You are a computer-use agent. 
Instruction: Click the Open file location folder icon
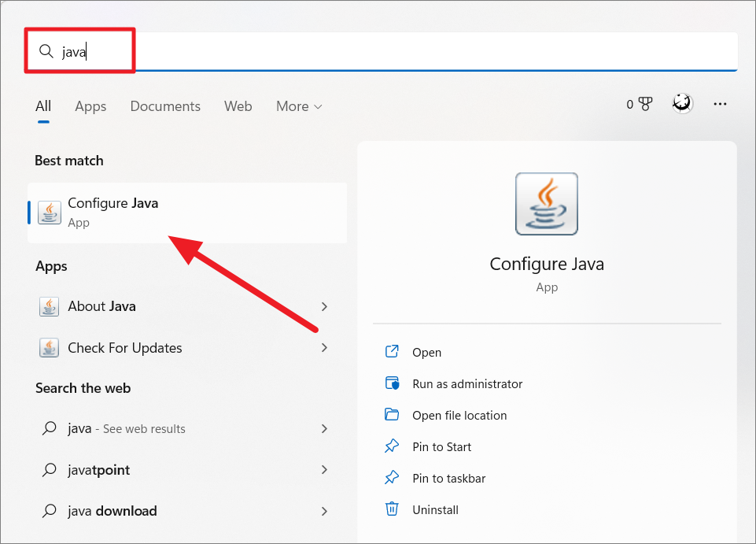pos(392,414)
